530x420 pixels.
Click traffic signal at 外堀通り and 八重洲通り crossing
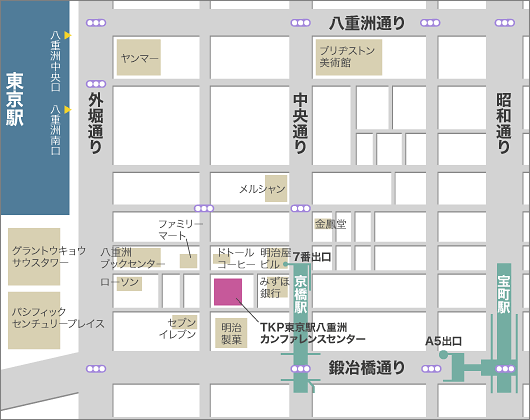[96, 23]
